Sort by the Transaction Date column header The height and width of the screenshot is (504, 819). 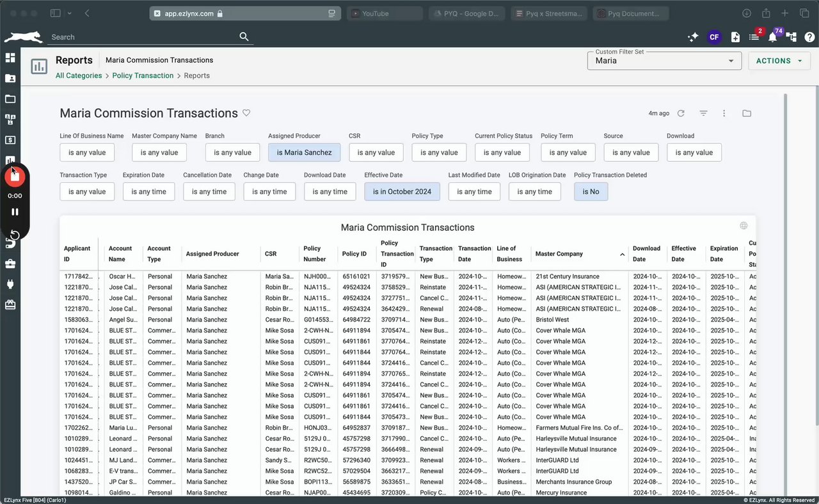474,254
